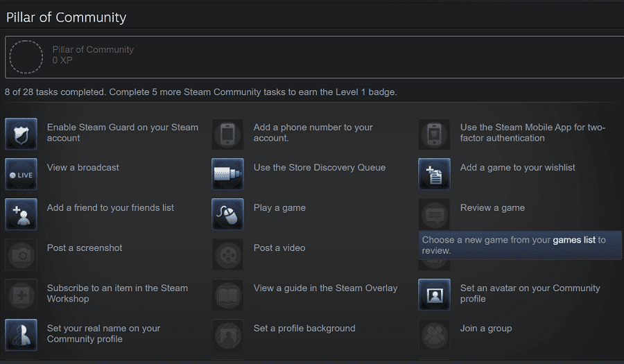Click the Join a group icon
Screen dimensions: 624x364
434,335
